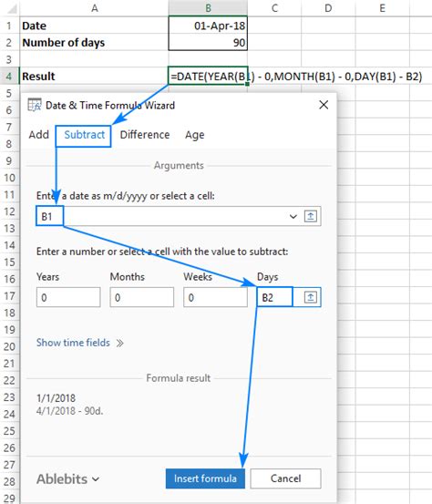
Task: Select column C header
Action: [x=274, y=8]
